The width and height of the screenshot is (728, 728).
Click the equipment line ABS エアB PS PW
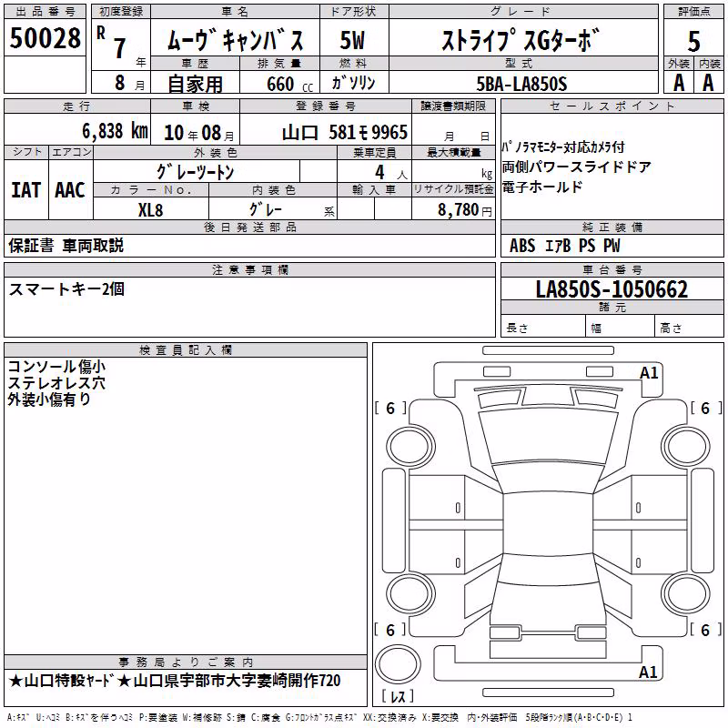point(564,246)
